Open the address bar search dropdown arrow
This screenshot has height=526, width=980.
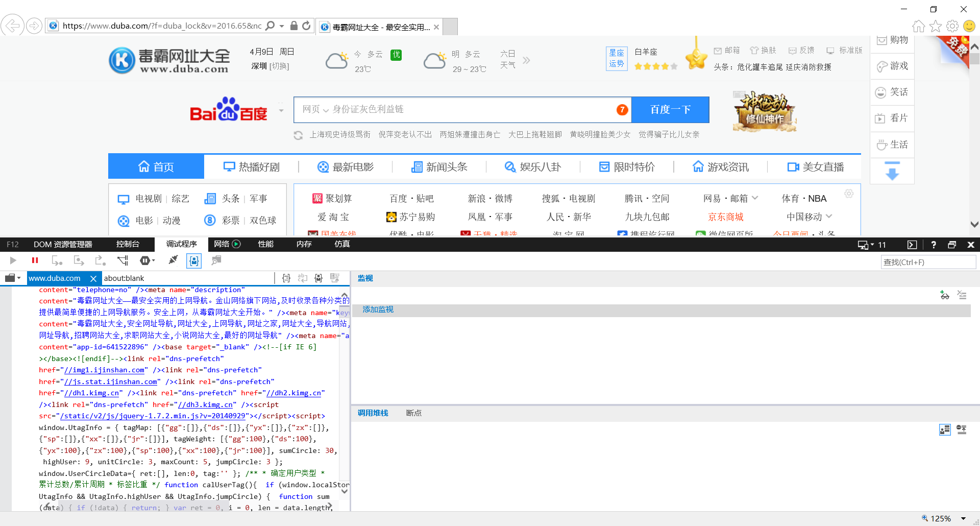[282, 26]
